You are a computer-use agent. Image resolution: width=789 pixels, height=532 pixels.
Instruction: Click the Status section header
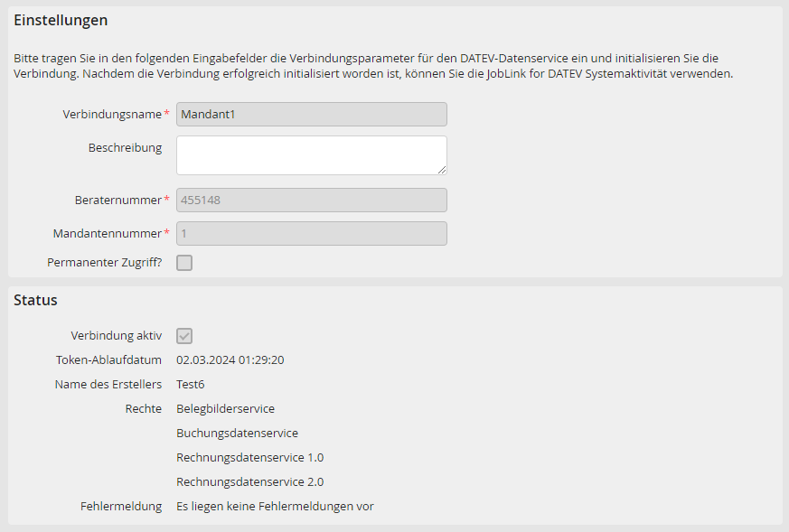(x=34, y=300)
